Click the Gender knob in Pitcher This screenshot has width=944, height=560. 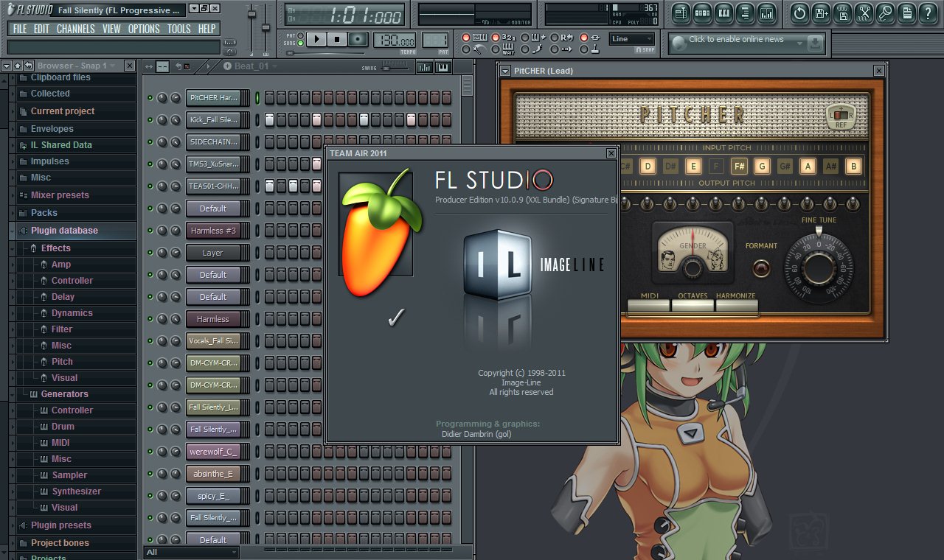(x=693, y=267)
